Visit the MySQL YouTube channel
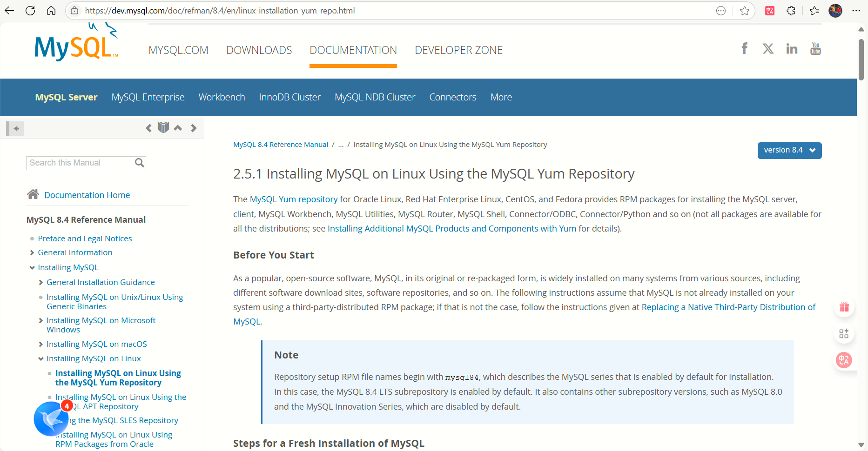The image size is (868, 451). 815,48
